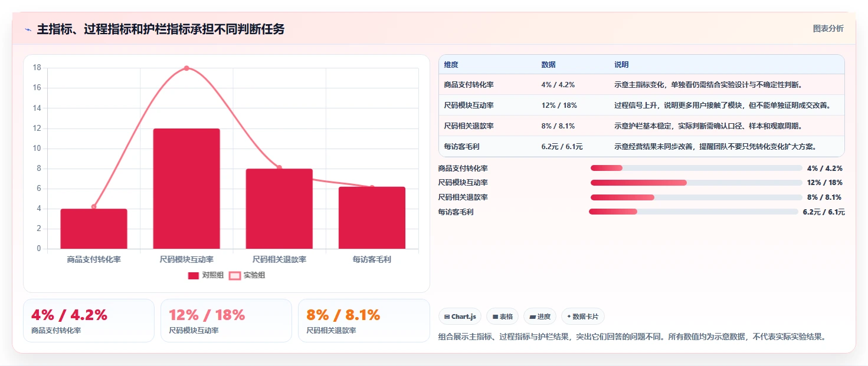Click the table cell 8% / 8.1%

click(x=558, y=126)
